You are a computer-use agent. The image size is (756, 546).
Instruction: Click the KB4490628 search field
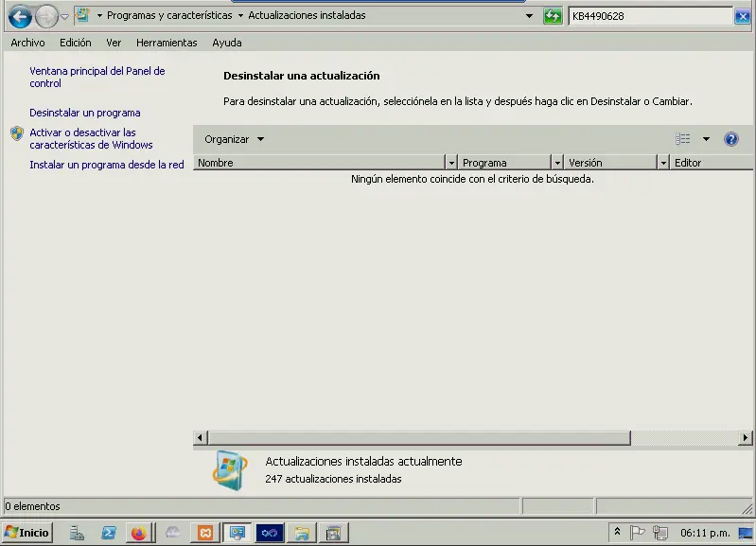651,16
